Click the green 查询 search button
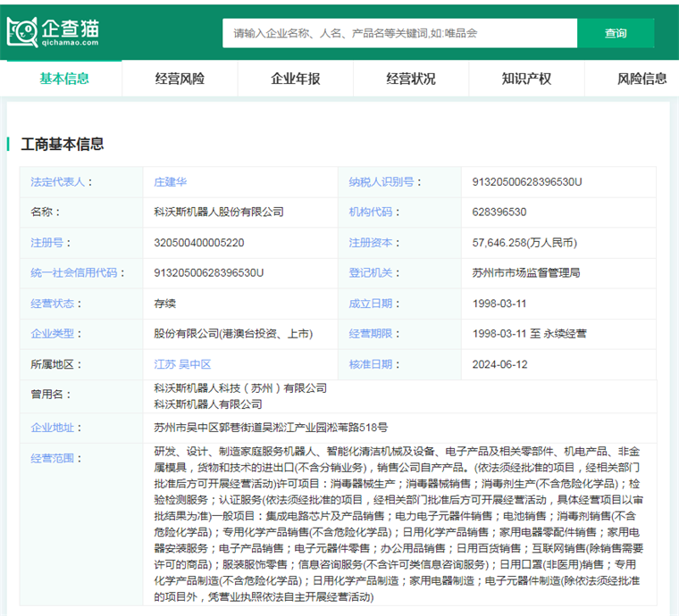 click(x=616, y=33)
